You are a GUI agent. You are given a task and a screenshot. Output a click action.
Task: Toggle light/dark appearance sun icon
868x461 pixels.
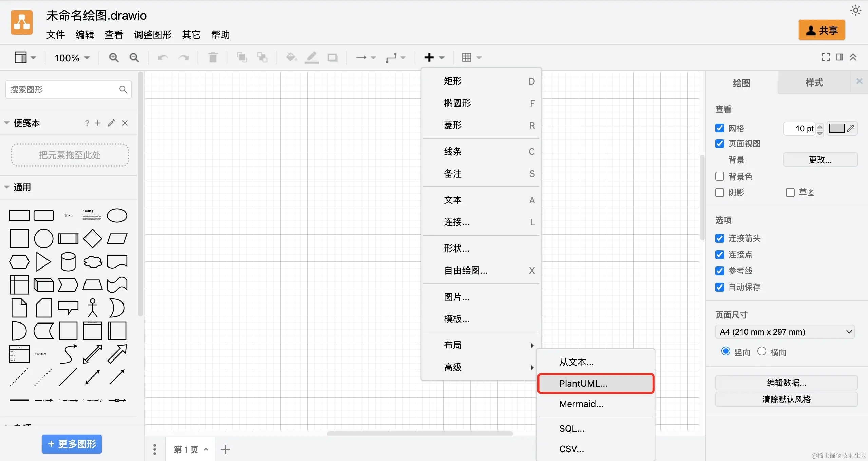pos(855,11)
